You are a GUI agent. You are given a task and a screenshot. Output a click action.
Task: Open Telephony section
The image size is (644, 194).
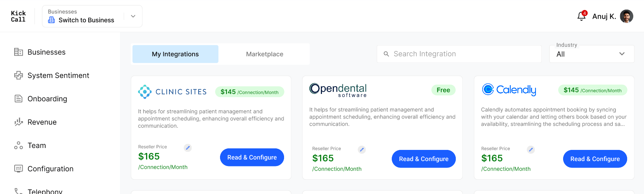pos(45,191)
